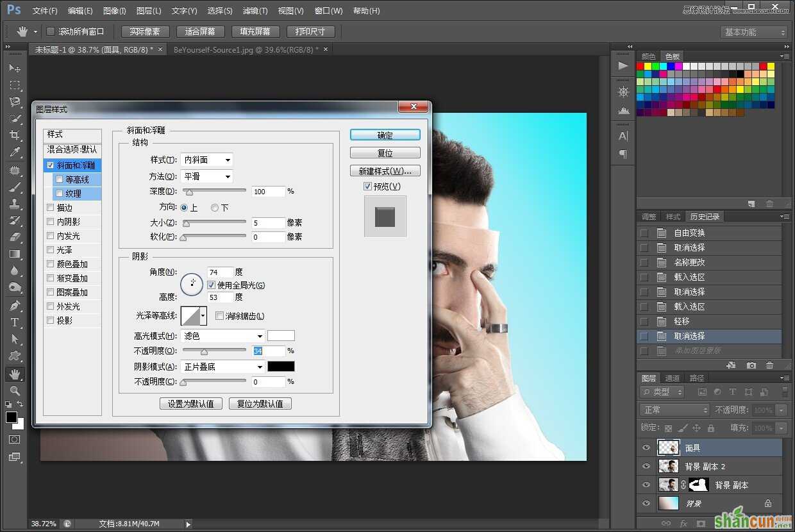Click the 确定 button
The width and height of the screenshot is (795, 532).
pos(385,135)
